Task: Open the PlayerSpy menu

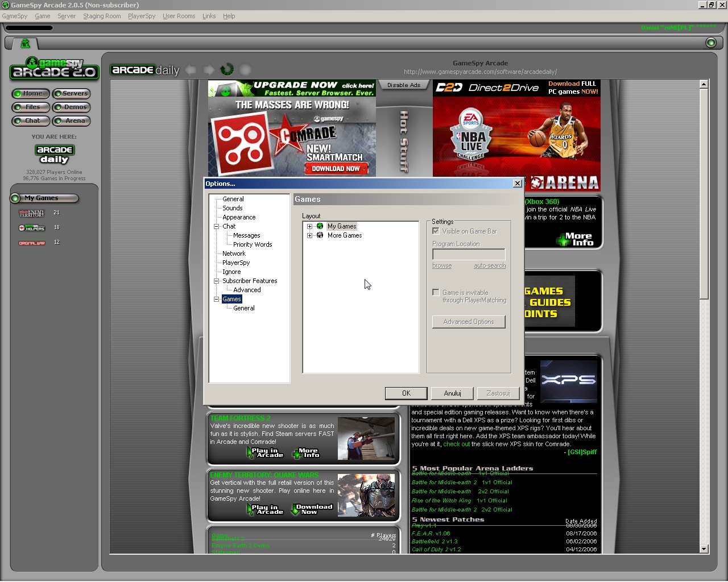Action: pos(142,16)
